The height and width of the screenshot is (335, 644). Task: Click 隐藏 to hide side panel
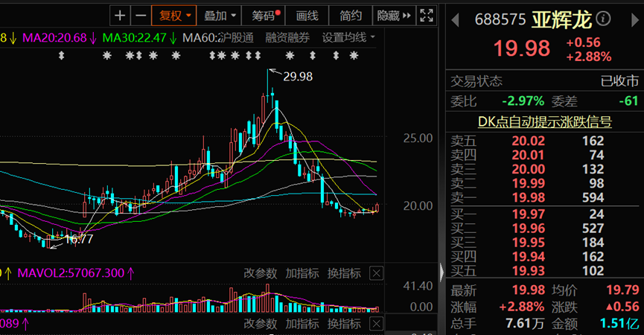click(x=394, y=16)
